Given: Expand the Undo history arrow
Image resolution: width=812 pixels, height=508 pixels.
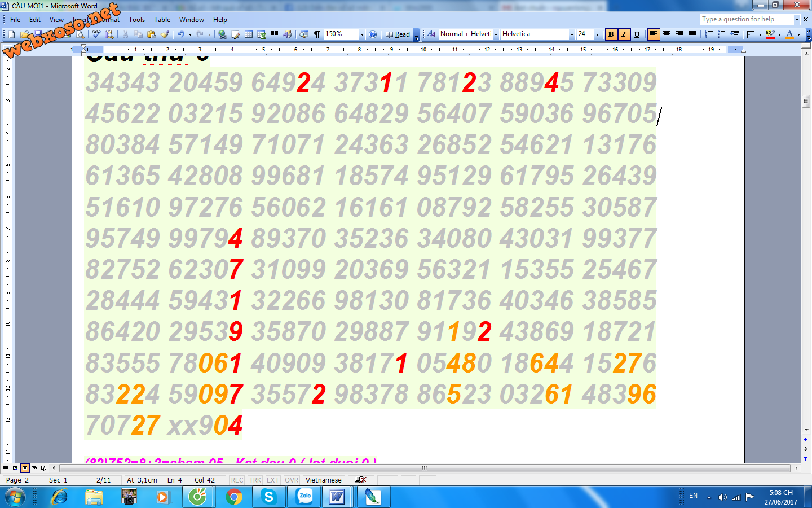Looking at the screenshot, I should pyautogui.click(x=190, y=34).
